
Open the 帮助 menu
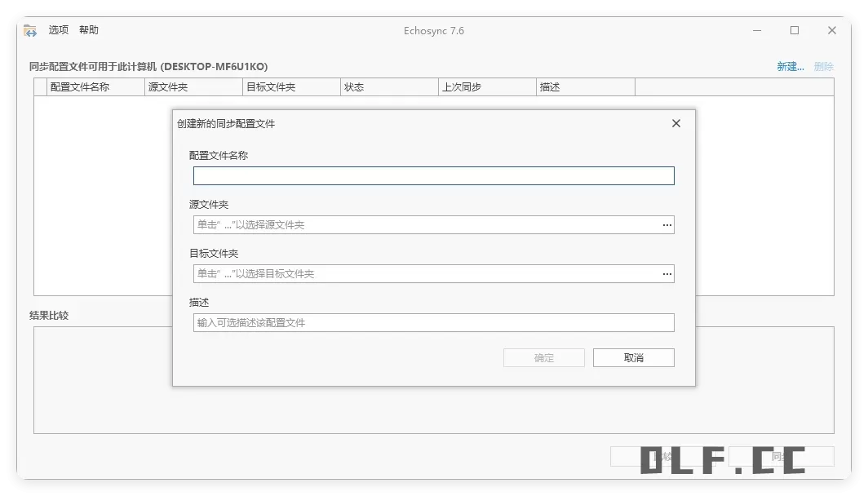tap(88, 29)
